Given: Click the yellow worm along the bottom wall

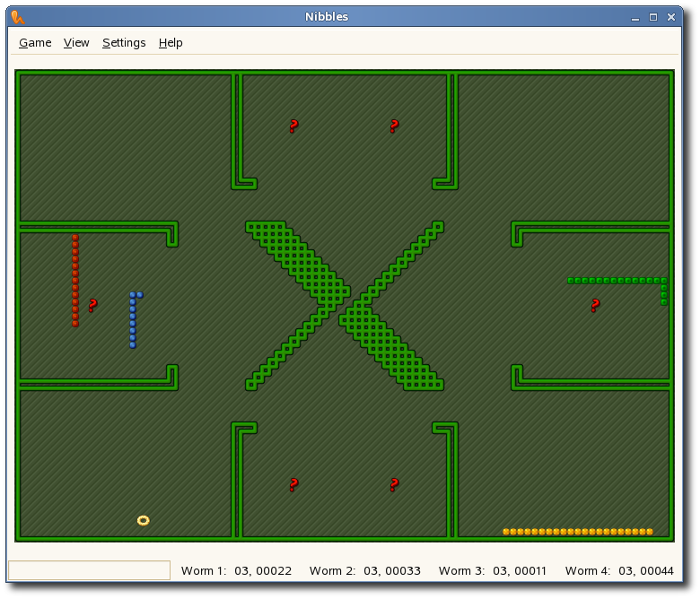Looking at the screenshot, I should pyautogui.click(x=578, y=532).
